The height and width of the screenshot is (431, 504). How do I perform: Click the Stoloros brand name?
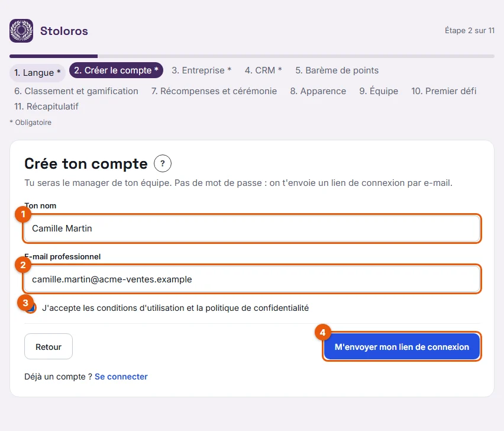point(64,31)
